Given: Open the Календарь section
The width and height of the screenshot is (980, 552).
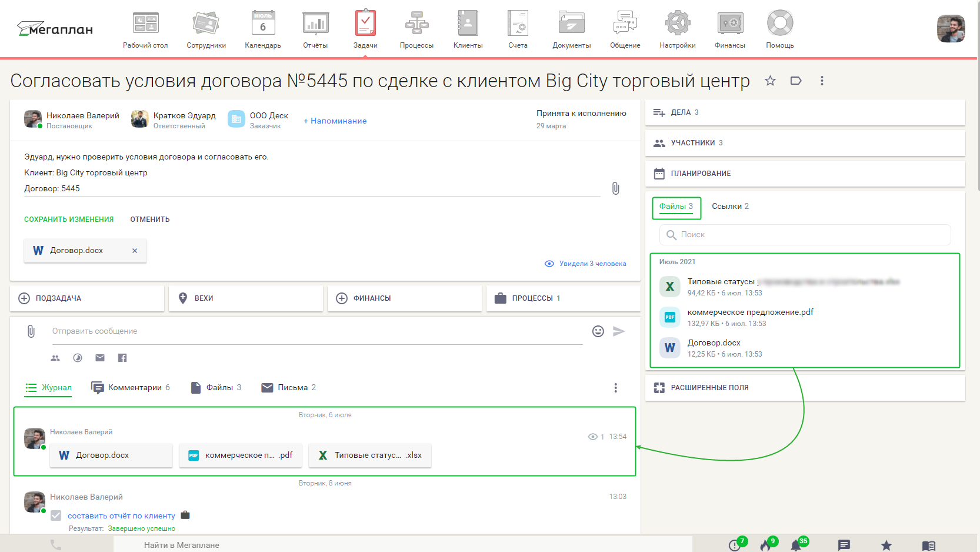Looking at the screenshot, I should [x=263, y=30].
